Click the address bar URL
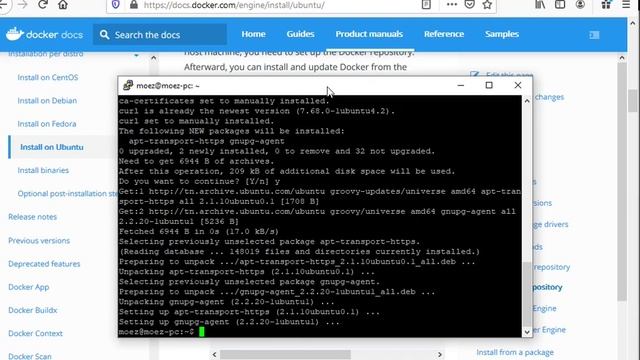Image resolution: width=640 pixels, height=360 pixels. pos(234,5)
